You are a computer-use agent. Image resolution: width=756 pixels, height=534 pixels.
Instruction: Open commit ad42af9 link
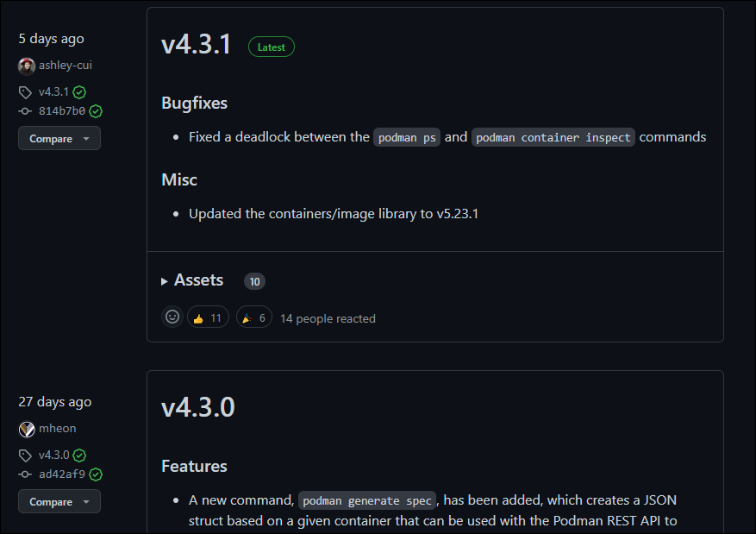pyautogui.click(x=62, y=474)
